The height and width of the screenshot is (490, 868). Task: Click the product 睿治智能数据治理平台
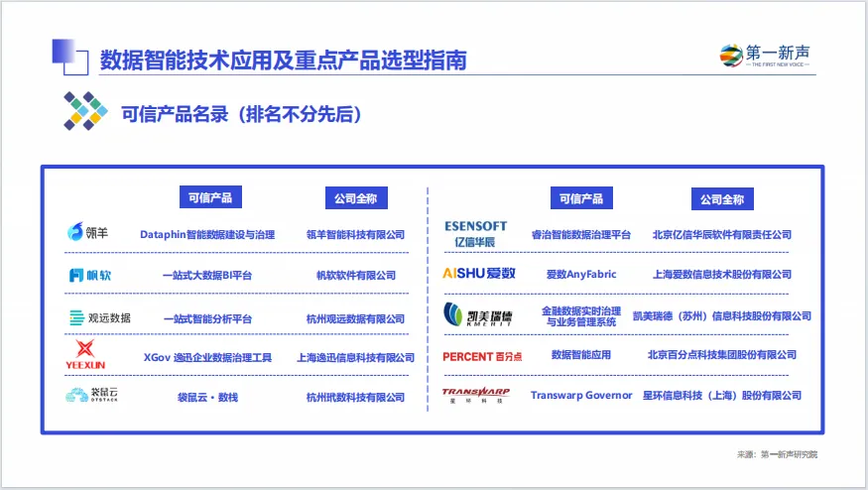pos(581,235)
